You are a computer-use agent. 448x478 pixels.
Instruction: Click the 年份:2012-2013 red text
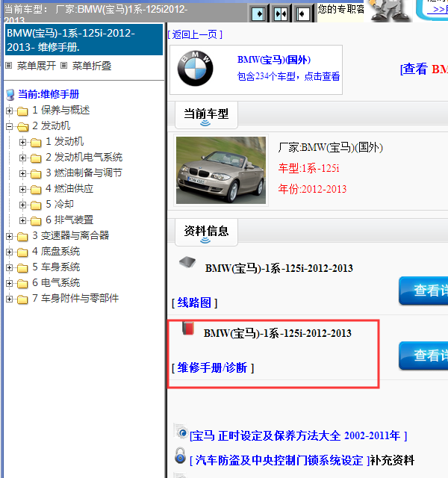click(x=312, y=189)
